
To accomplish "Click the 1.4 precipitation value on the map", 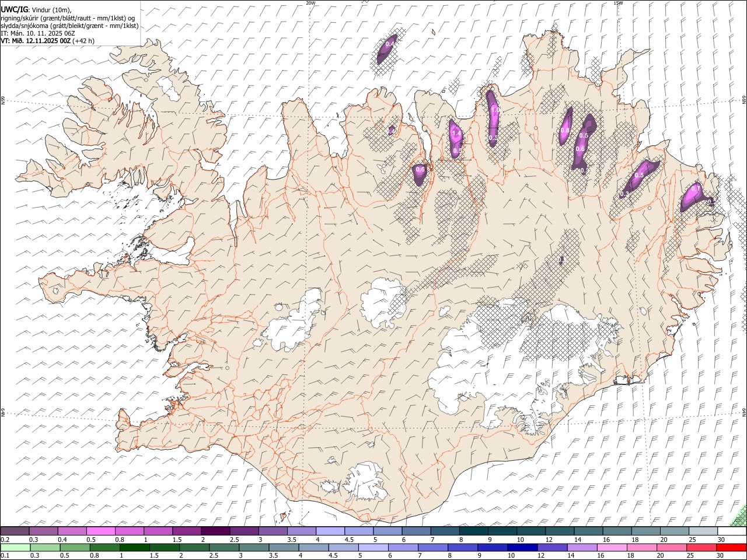I will coord(456,133).
